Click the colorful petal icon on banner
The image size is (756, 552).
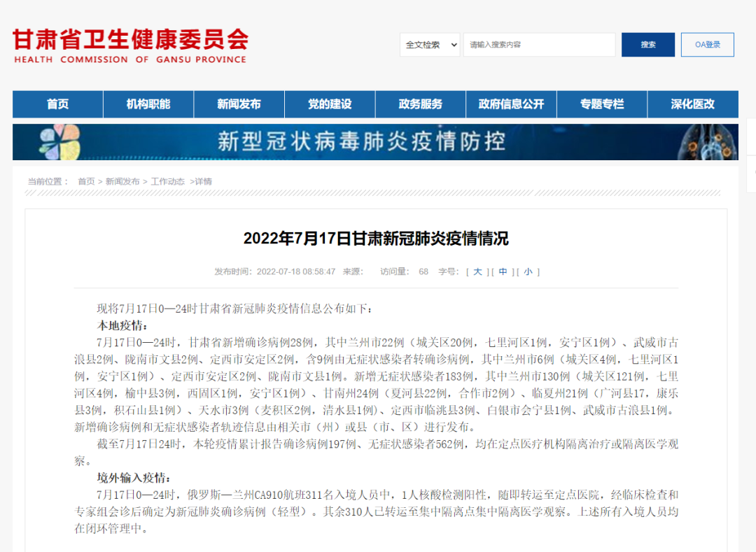point(59,141)
